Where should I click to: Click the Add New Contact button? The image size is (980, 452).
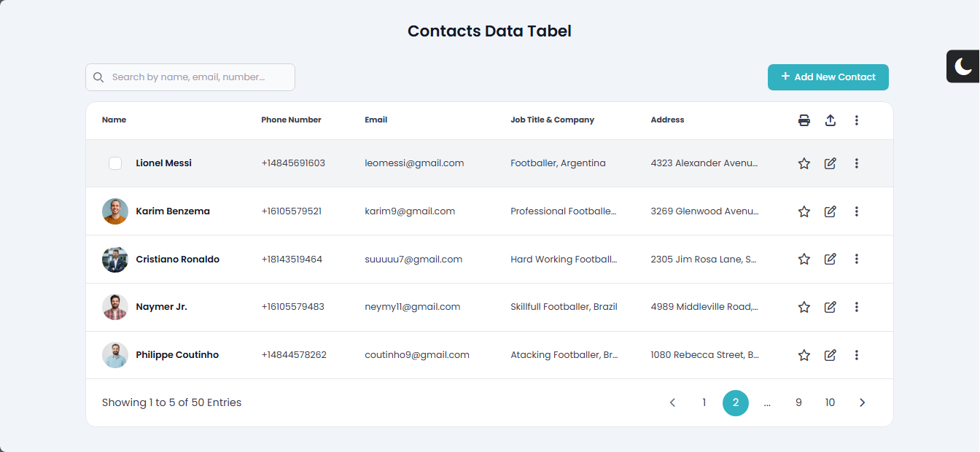[x=828, y=77]
